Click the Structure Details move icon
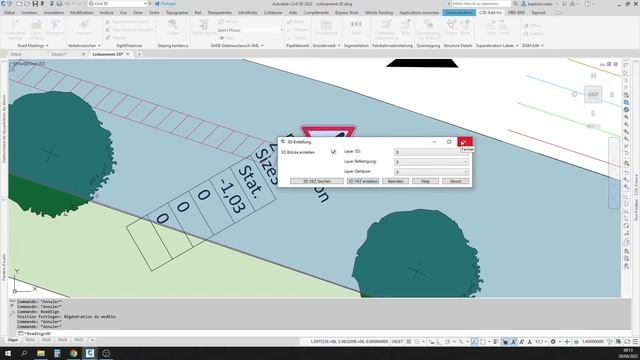The width and height of the screenshot is (640, 360). [x=465, y=25]
